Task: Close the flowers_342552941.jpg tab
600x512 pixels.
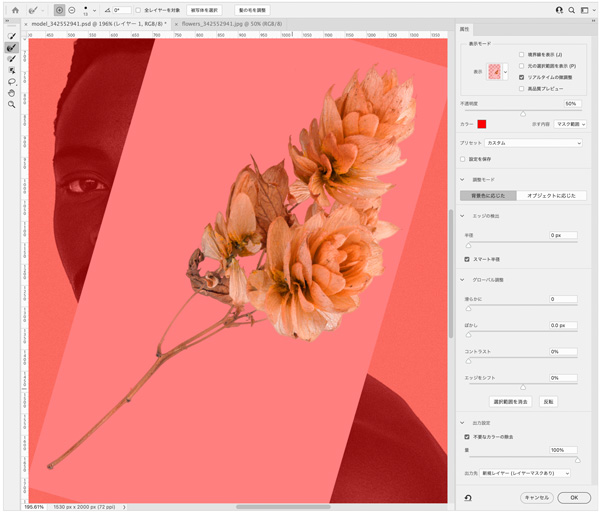Action: coord(176,24)
